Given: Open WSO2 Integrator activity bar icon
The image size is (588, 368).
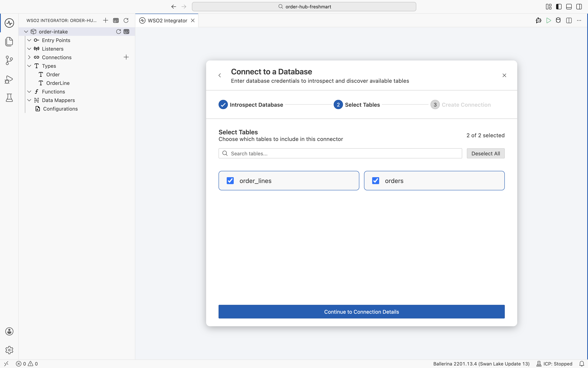Looking at the screenshot, I should 9,23.
